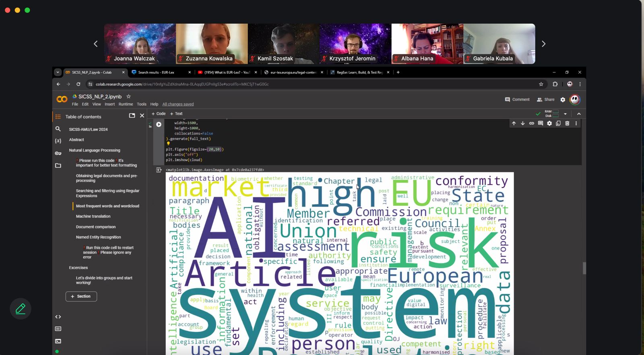The width and height of the screenshot is (644, 355).
Task: Add a Code cell
Action: [x=159, y=114]
